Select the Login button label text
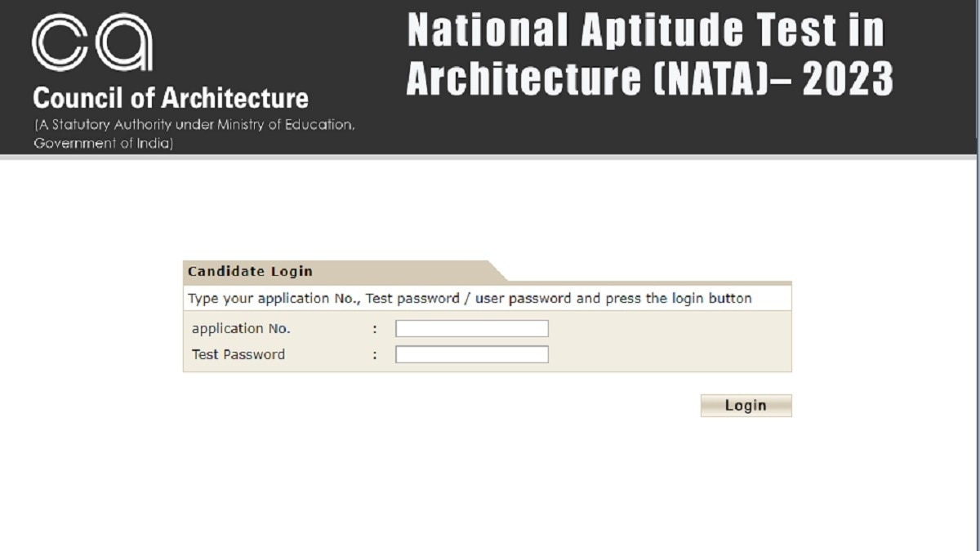The height and width of the screenshot is (551, 980). tap(745, 405)
